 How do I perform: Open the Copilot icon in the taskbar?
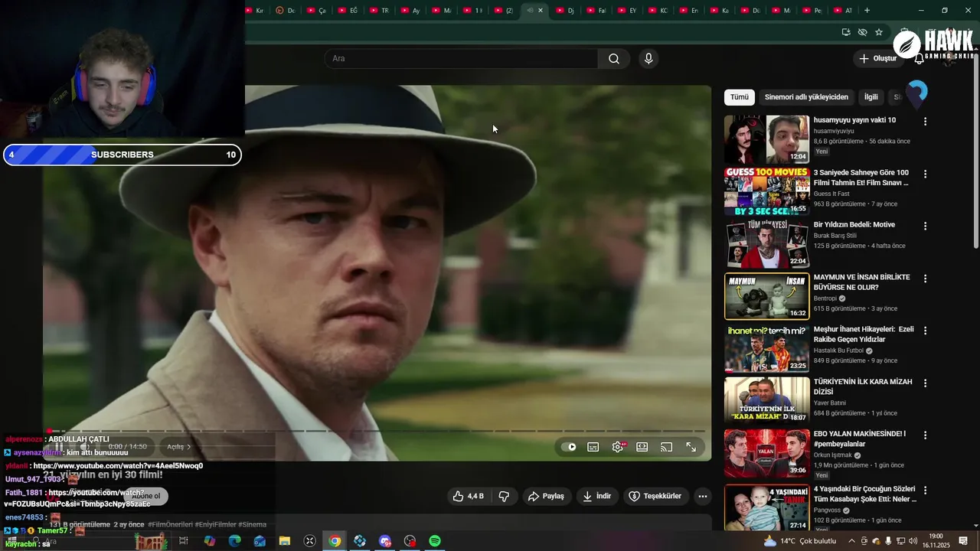209,541
